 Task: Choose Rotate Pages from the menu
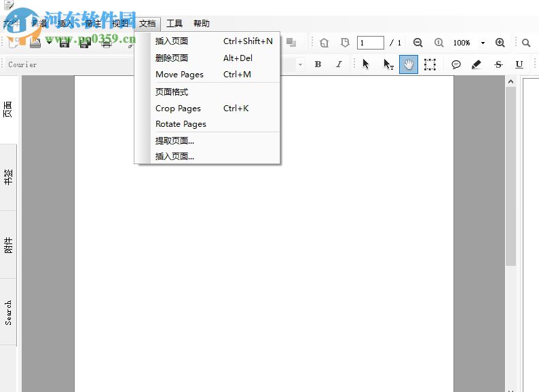pyautogui.click(x=208, y=124)
